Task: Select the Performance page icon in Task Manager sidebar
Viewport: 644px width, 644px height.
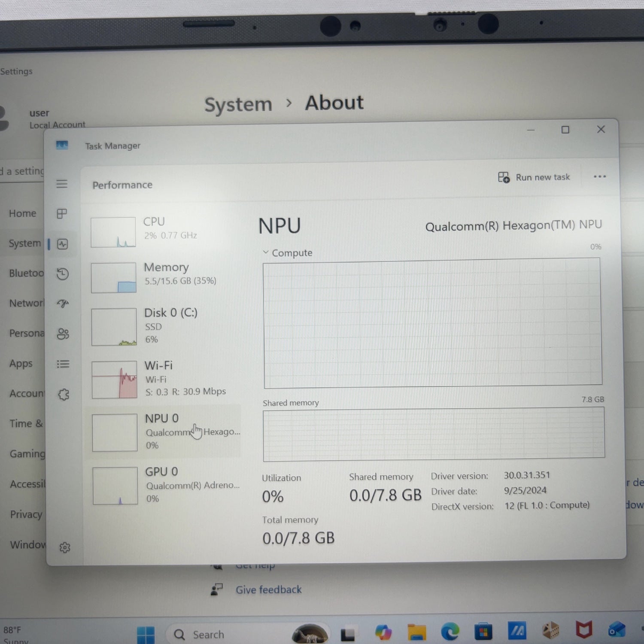Action: coord(63,244)
